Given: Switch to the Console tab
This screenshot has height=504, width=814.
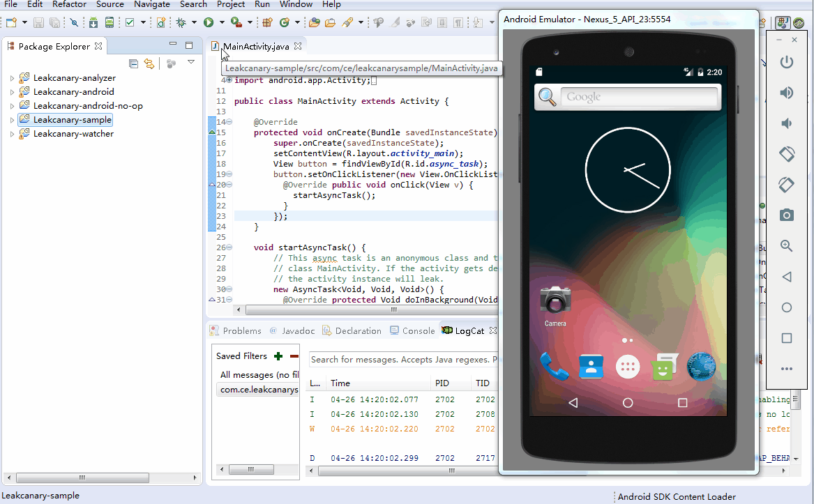Looking at the screenshot, I should [413, 330].
